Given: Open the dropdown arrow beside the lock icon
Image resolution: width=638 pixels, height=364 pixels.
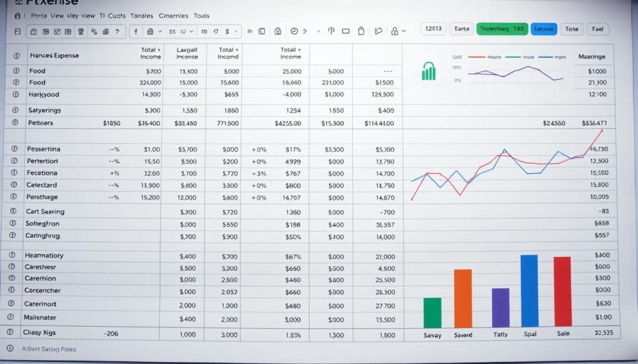Looking at the screenshot, I should point(404,31).
